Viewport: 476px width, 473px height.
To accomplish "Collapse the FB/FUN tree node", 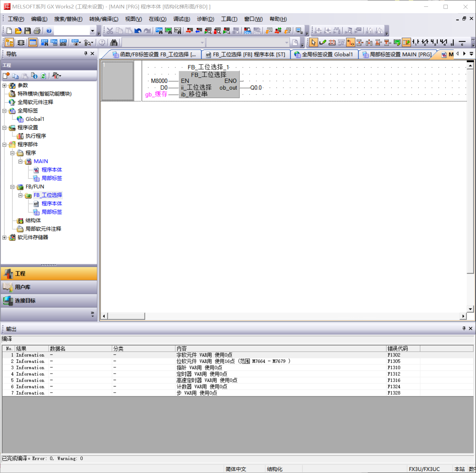I will pyautogui.click(x=12, y=186).
